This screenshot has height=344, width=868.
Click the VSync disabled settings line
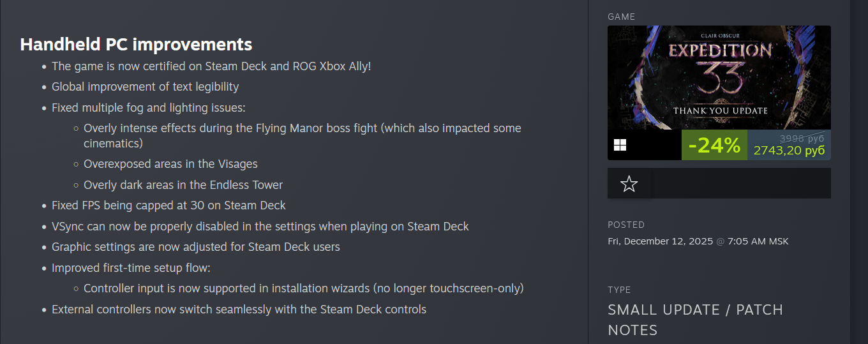[260, 227]
